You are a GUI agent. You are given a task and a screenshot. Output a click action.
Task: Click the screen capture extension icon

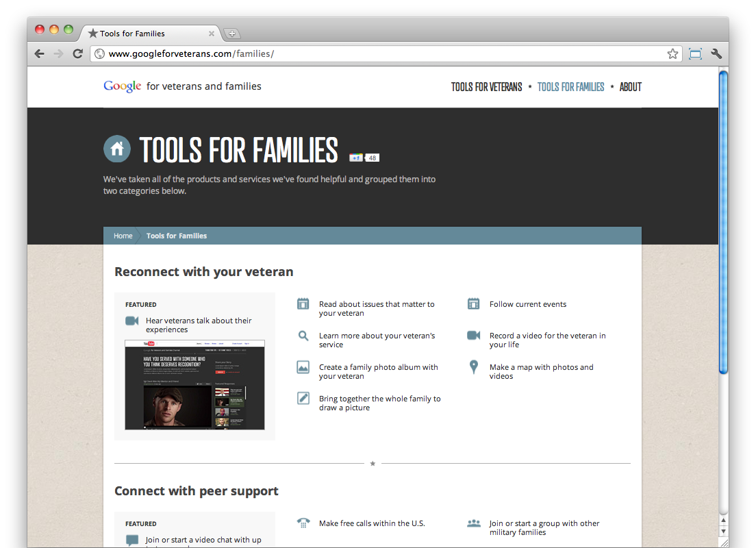695,53
